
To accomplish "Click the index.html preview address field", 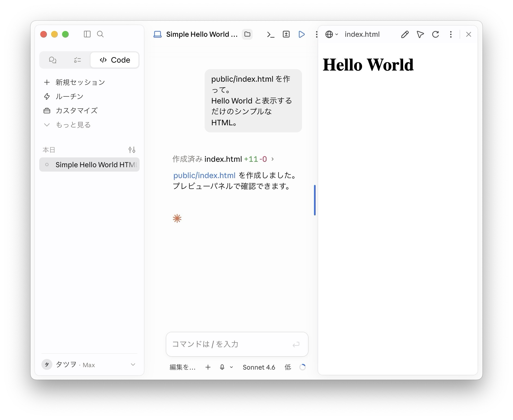I will 362,34.
